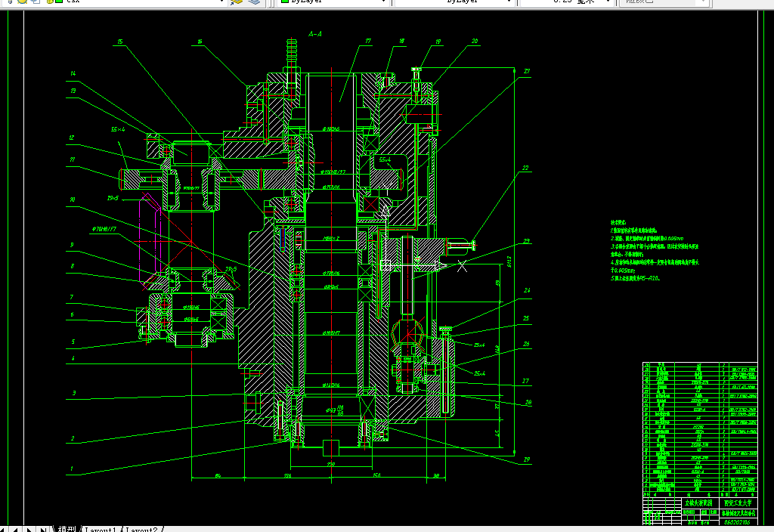Click part callout number 24
Screen dimensions: 774x532
[527, 291]
